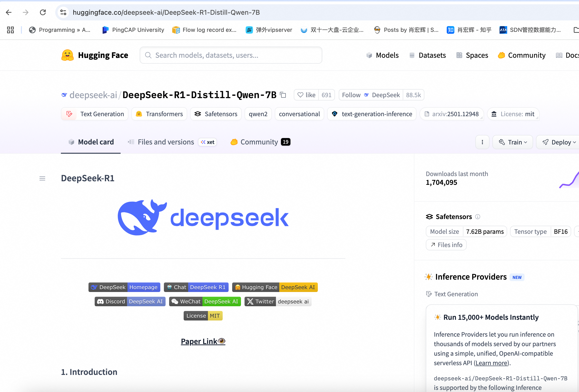Click the Hugging Face logo
579x392 pixels.
(68, 55)
